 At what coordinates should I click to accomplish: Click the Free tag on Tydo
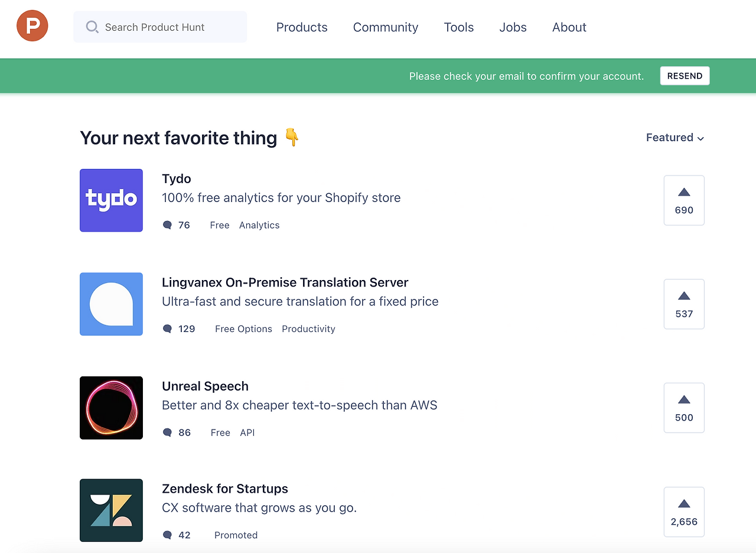pyautogui.click(x=220, y=225)
